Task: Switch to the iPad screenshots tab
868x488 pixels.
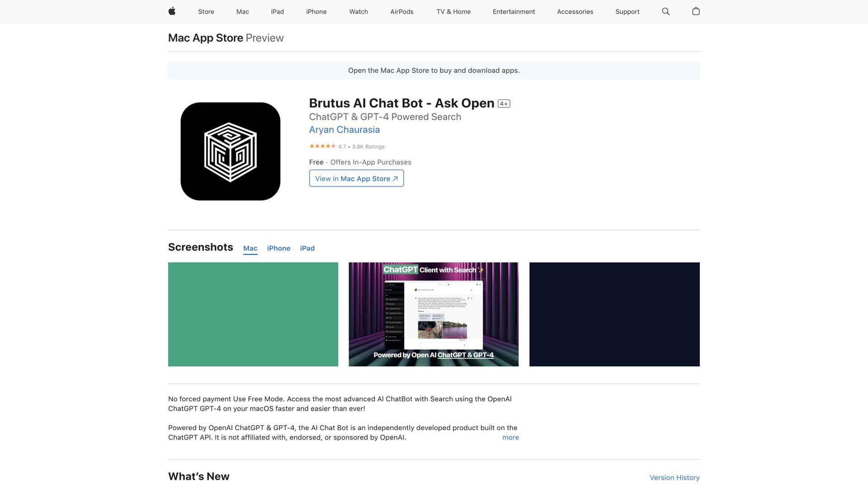Action: click(307, 248)
